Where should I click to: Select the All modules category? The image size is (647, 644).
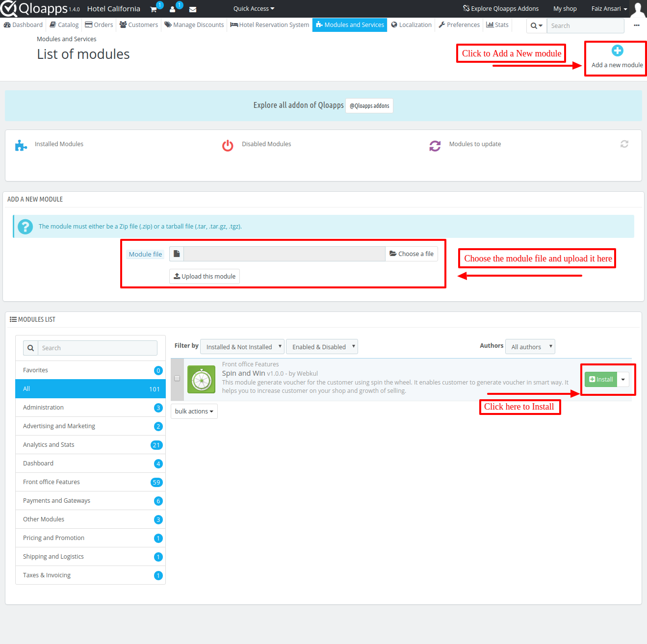coord(91,389)
